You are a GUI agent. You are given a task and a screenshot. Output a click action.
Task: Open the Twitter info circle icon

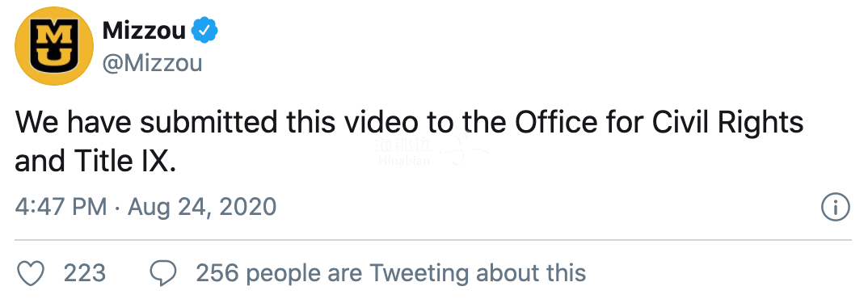click(835, 207)
